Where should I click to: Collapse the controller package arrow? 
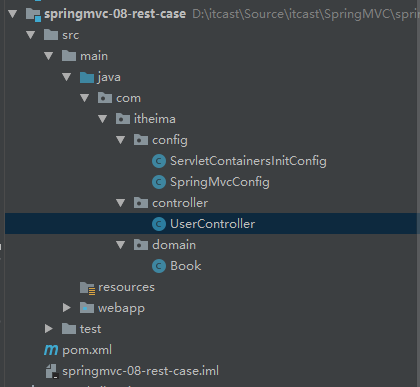[x=120, y=203]
